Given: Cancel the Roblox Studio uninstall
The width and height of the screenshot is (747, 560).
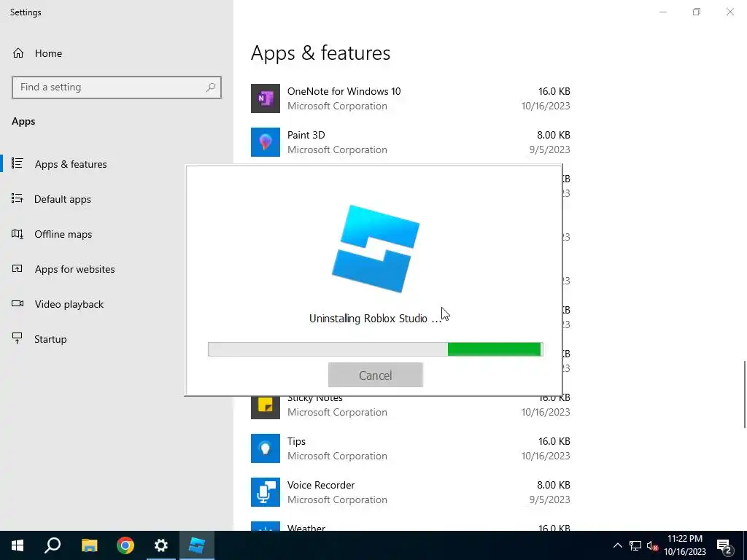Looking at the screenshot, I should coord(376,375).
